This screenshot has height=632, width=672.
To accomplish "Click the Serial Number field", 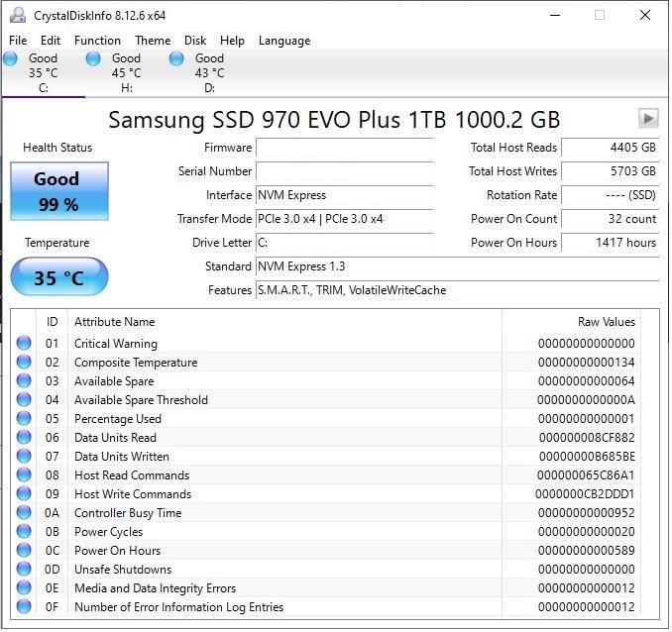I will (x=344, y=171).
